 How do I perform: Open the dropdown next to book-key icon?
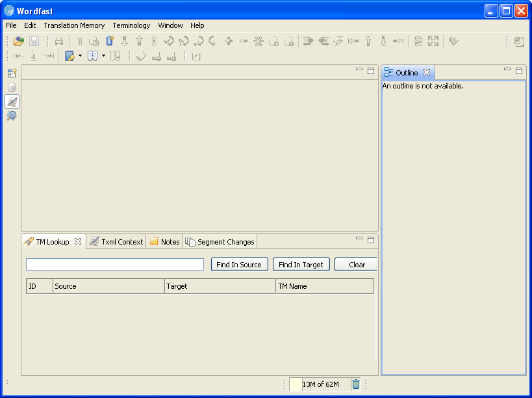point(80,56)
